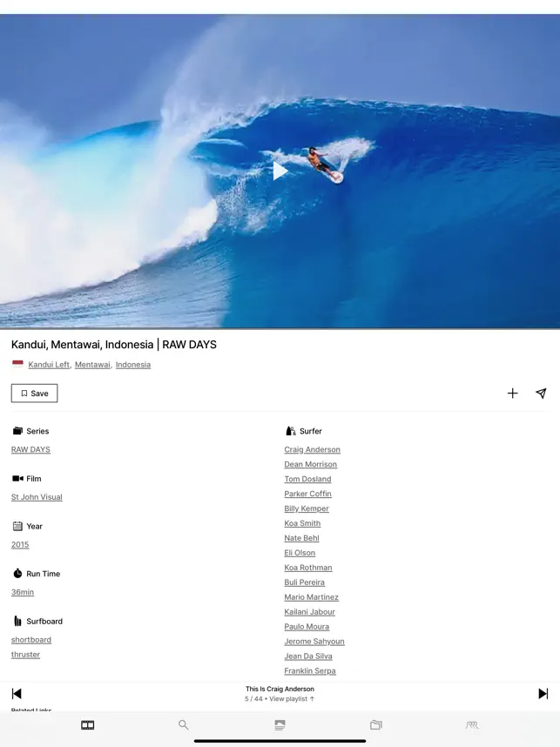The height and width of the screenshot is (747, 560).
Task: Open the film strip videos tab
Action: click(x=88, y=725)
